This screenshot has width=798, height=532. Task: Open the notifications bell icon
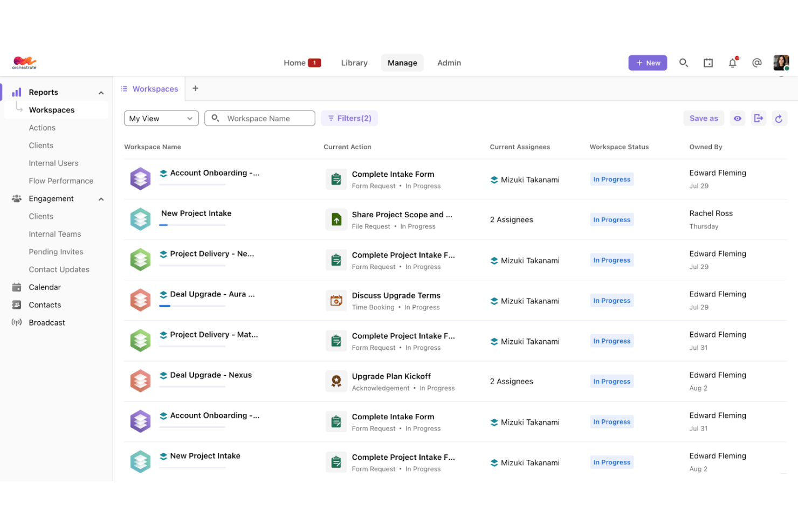(733, 63)
